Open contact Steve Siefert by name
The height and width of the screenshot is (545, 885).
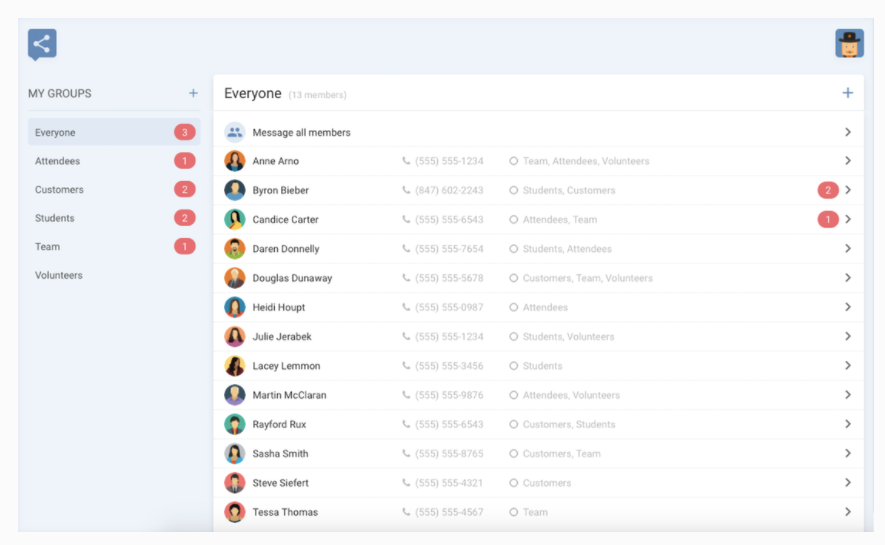281,484
